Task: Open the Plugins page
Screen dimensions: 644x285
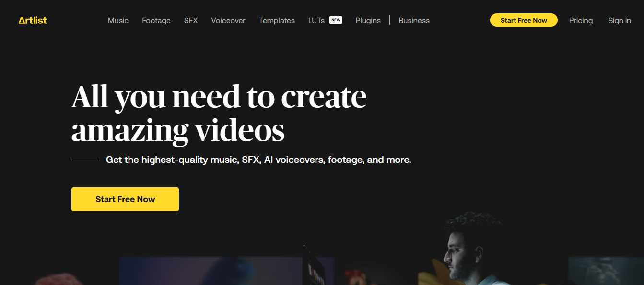Action: (x=368, y=21)
